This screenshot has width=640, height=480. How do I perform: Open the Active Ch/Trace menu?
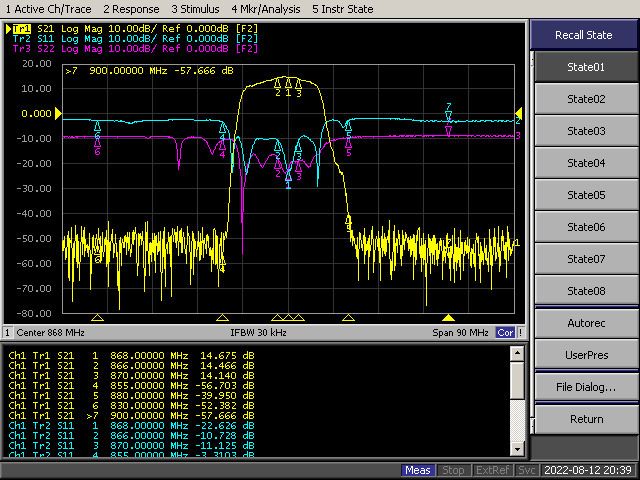click(48, 9)
